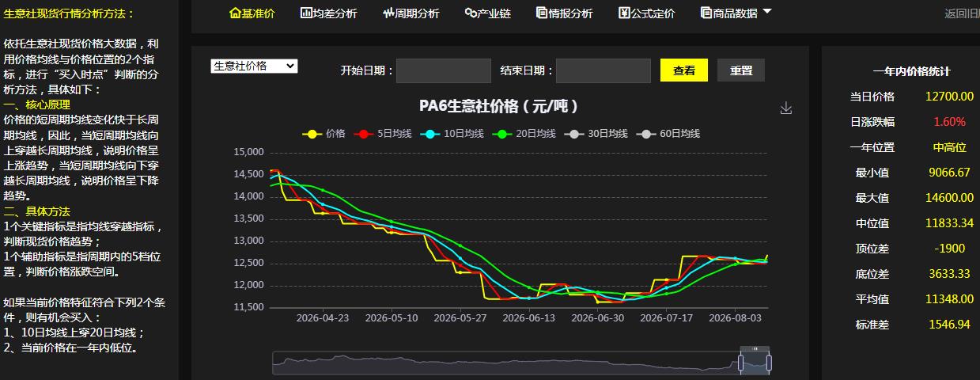The width and height of the screenshot is (980, 380).
Task: Click the 二、具体方法 heading
Action: [x=36, y=211]
